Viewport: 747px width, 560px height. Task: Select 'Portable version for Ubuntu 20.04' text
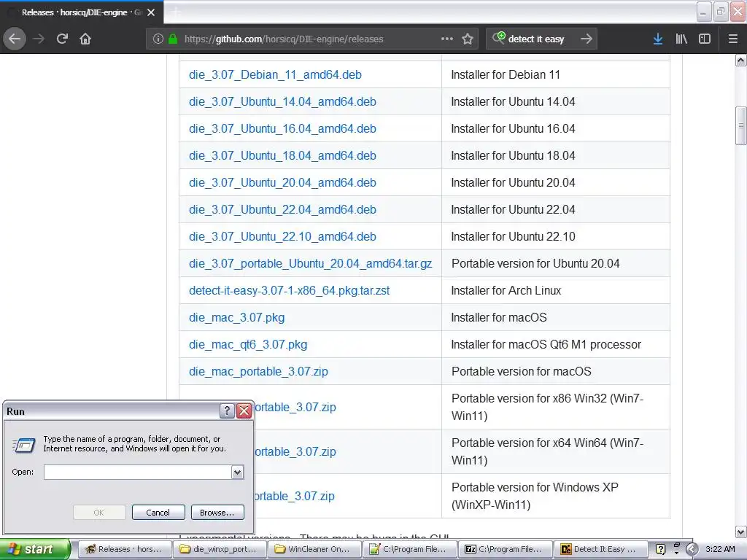(535, 263)
